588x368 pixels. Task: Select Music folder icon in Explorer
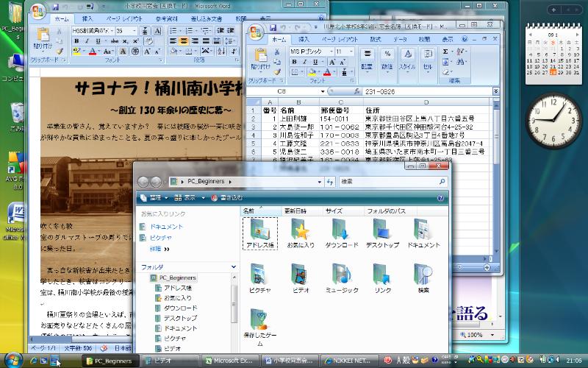342,279
